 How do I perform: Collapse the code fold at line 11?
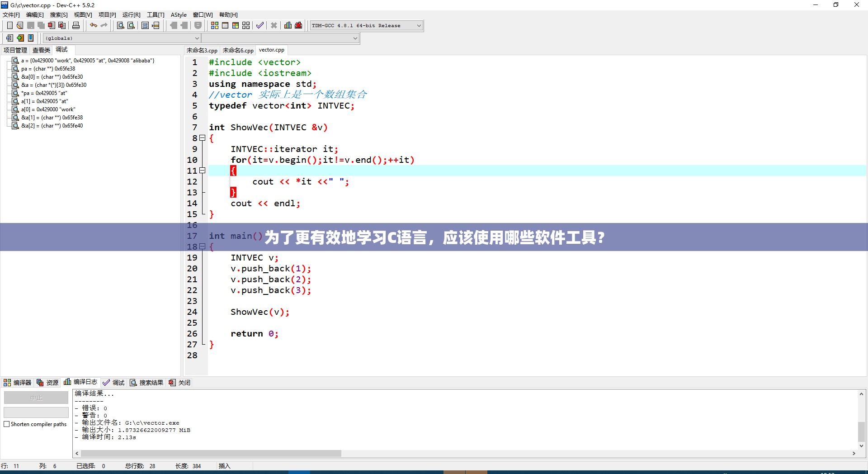click(203, 171)
